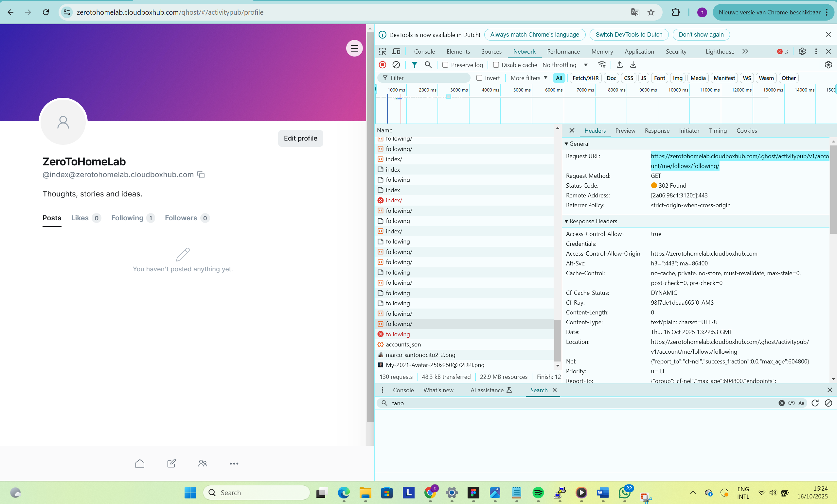Check the Disable cache option

[x=496, y=65]
